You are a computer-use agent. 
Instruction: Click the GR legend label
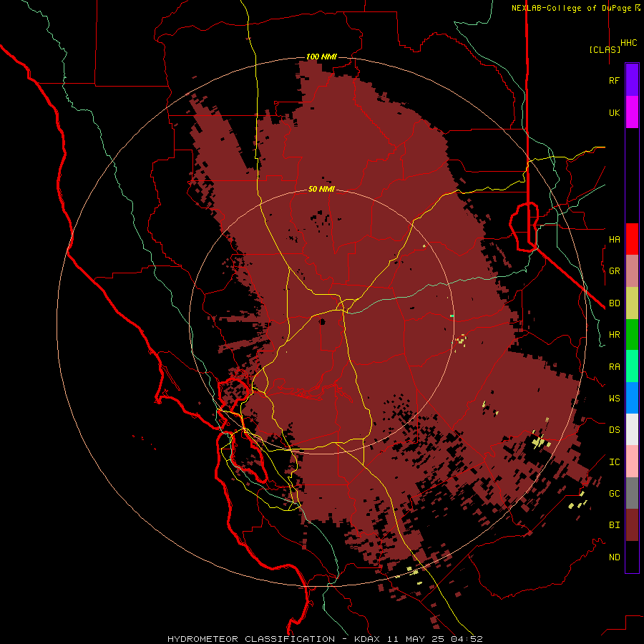[615, 271]
